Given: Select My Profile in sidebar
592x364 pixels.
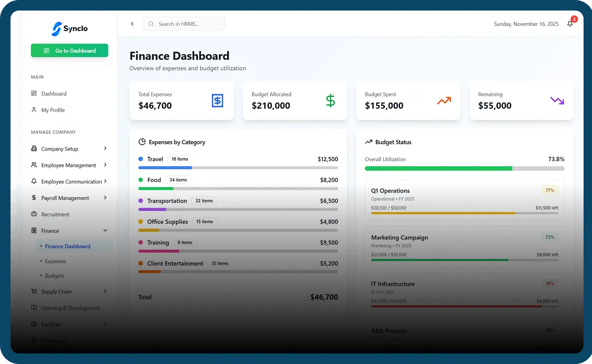Looking at the screenshot, I should click(53, 110).
